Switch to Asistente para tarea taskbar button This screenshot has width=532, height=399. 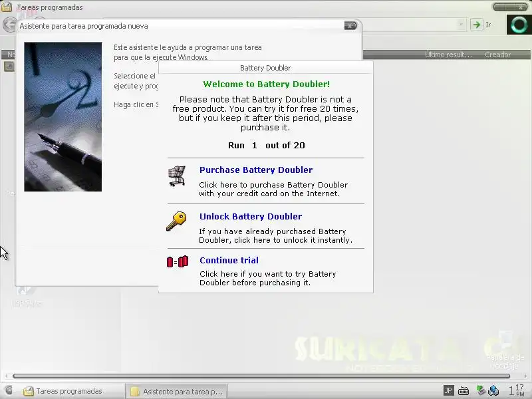(176, 392)
